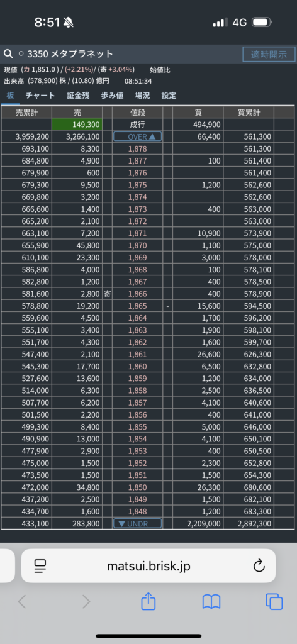Tap the search magnifier icon

tap(8, 54)
